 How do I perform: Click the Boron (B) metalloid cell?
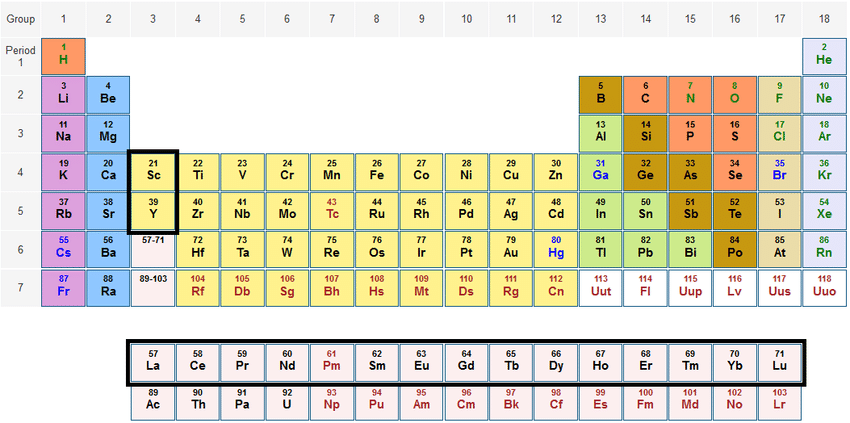(x=600, y=94)
